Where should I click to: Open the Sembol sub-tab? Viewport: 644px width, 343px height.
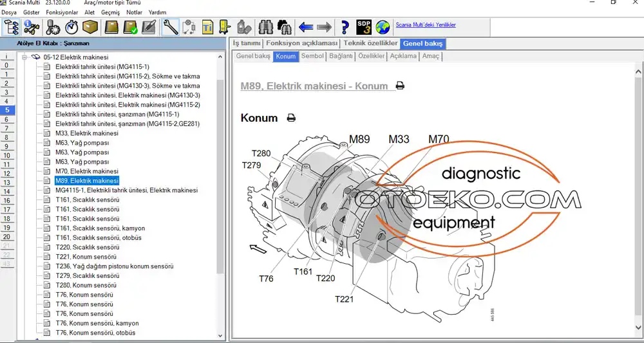pos(312,56)
